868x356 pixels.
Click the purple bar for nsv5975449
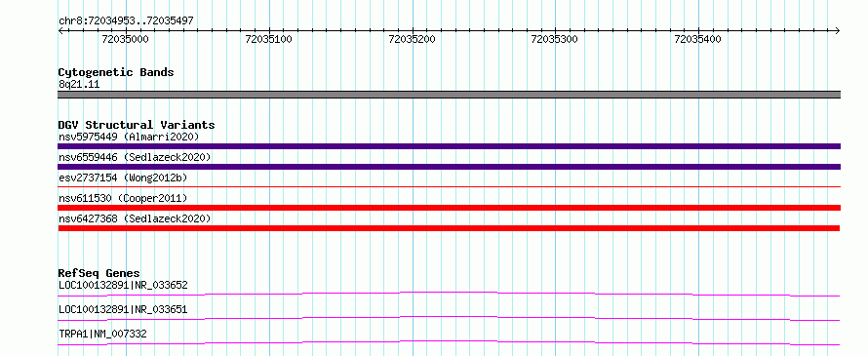point(449,146)
